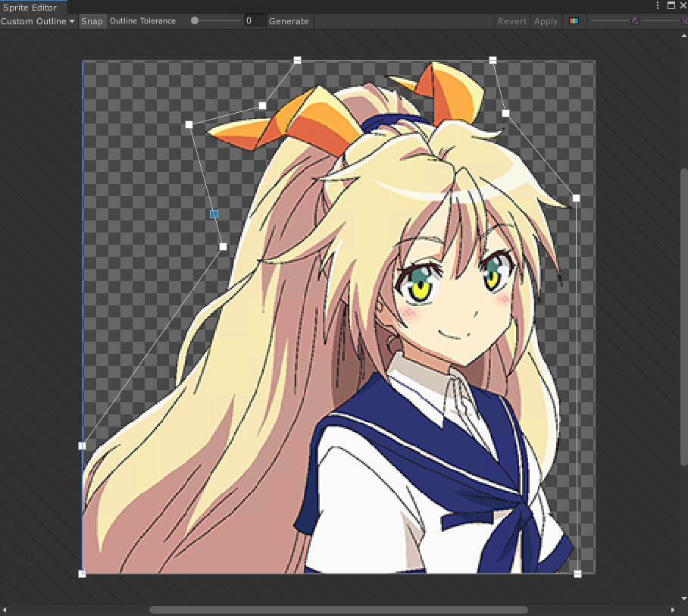The height and width of the screenshot is (616, 688).
Task: Select the outline point at the sprite's bottom-right corner
Action: click(x=578, y=574)
